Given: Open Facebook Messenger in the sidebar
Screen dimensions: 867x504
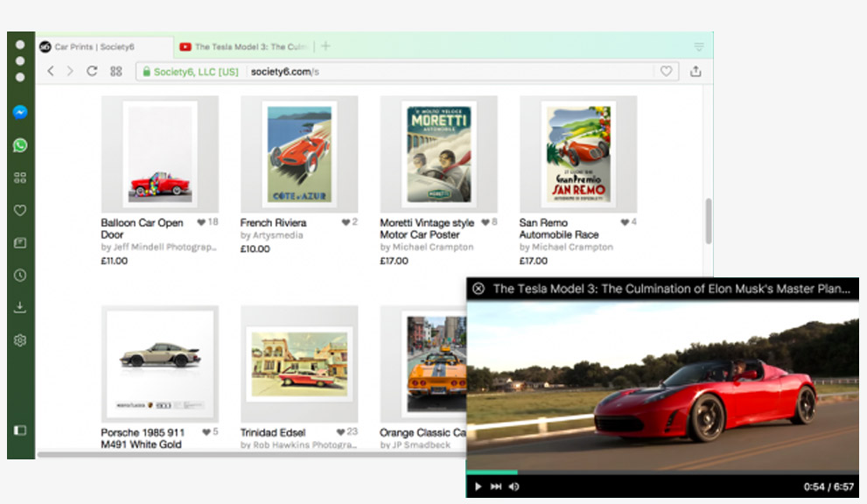Looking at the screenshot, I should 19,113.
